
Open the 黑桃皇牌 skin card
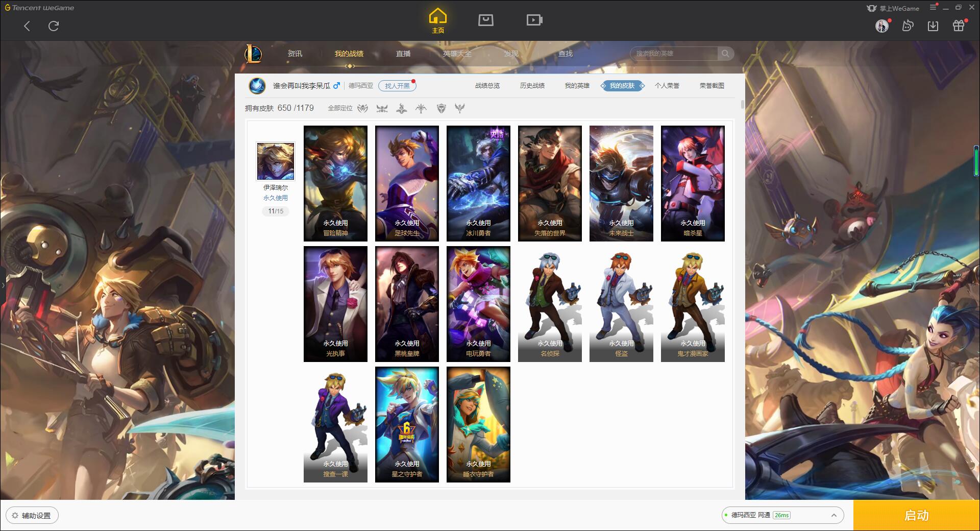tap(407, 304)
